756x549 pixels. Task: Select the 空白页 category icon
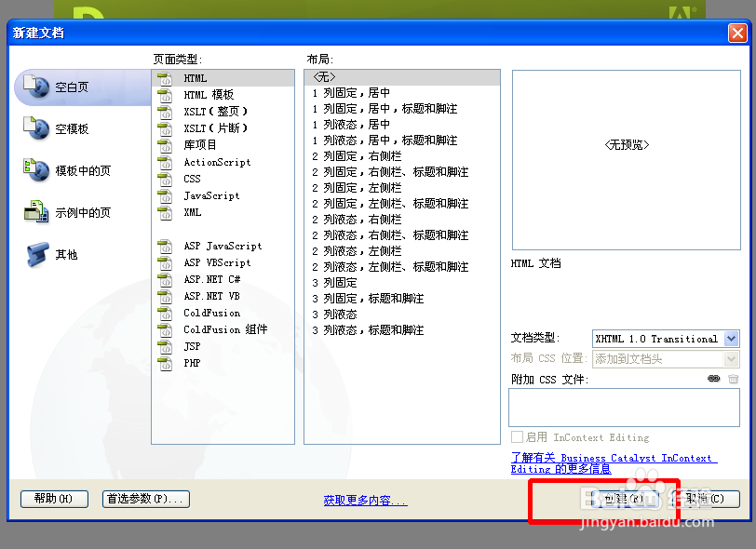pos(36,87)
